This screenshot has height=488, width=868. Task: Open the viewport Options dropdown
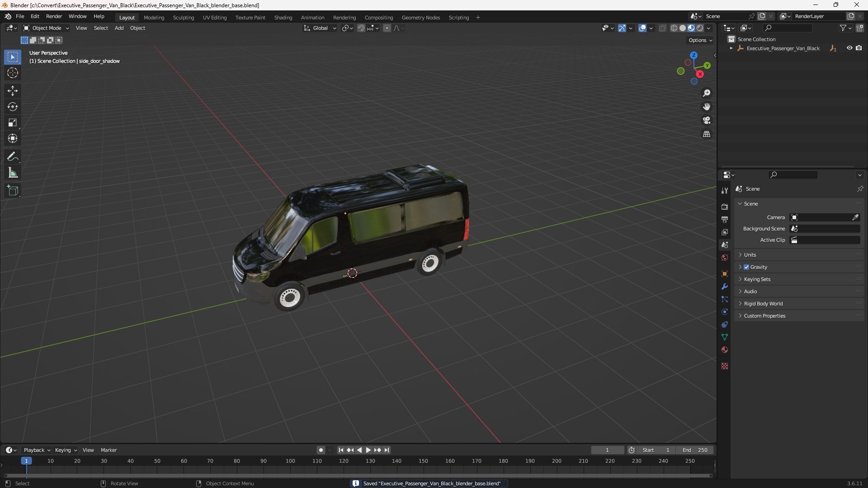(x=700, y=40)
